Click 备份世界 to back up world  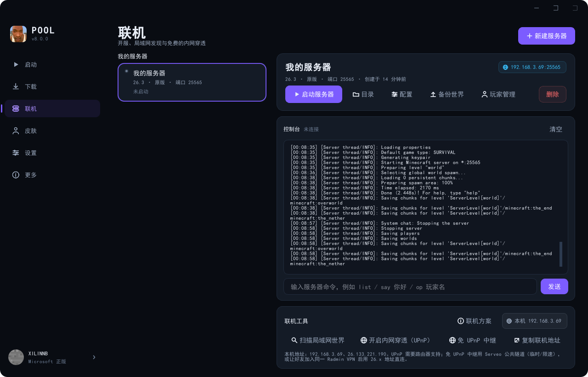coord(447,94)
